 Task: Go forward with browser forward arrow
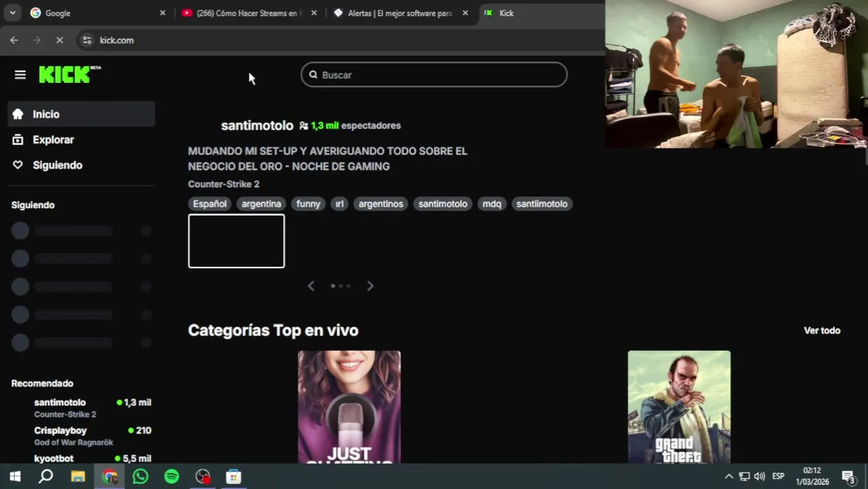point(37,40)
